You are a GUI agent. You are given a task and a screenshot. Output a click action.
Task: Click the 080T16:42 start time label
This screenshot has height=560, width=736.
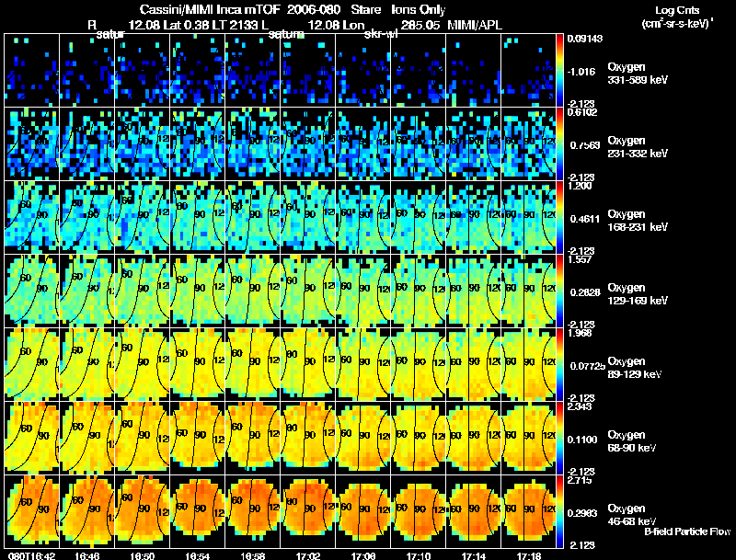click(x=31, y=555)
